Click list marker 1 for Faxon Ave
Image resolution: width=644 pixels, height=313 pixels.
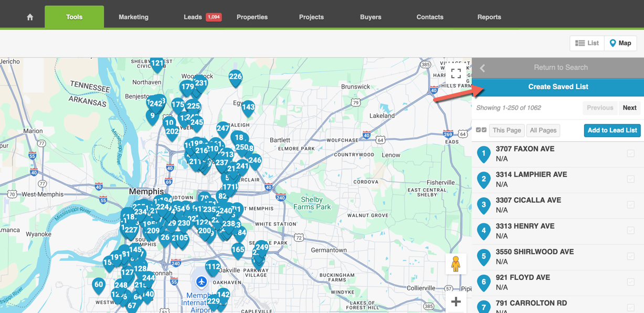point(483,154)
